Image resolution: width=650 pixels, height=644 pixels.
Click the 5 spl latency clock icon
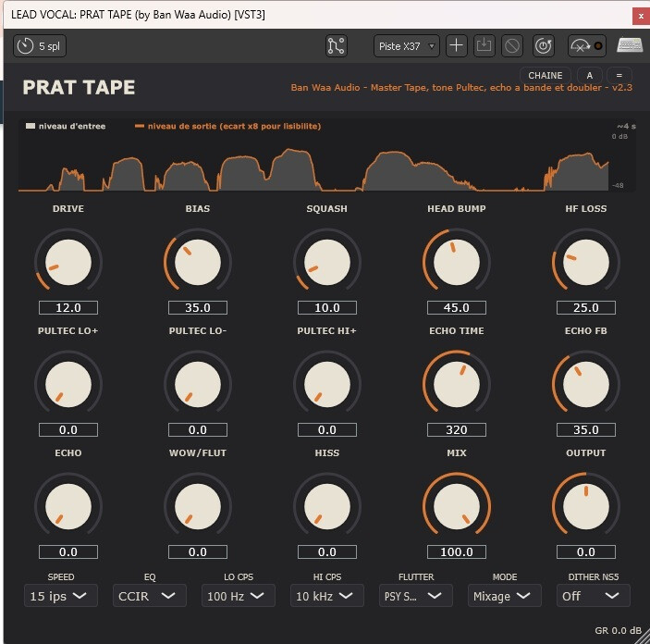[25, 45]
